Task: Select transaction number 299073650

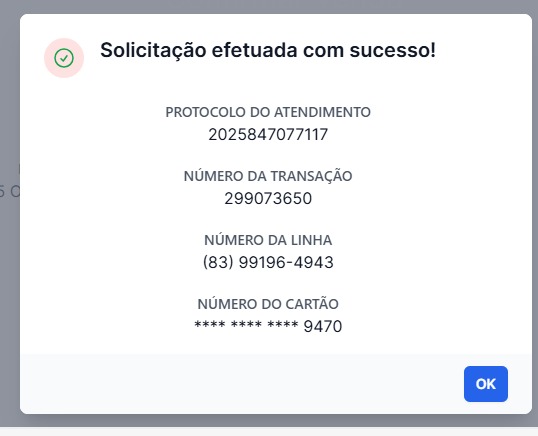Action: point(268,198)
